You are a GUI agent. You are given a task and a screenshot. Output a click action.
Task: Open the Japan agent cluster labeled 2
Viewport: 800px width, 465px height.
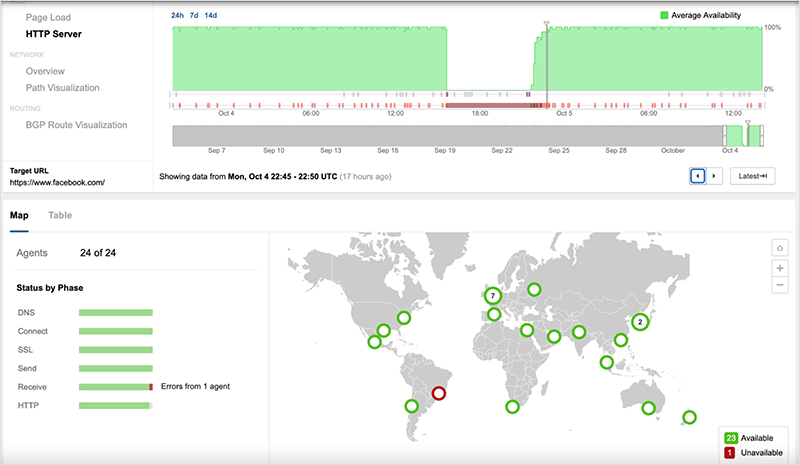[x=640, y=322]
